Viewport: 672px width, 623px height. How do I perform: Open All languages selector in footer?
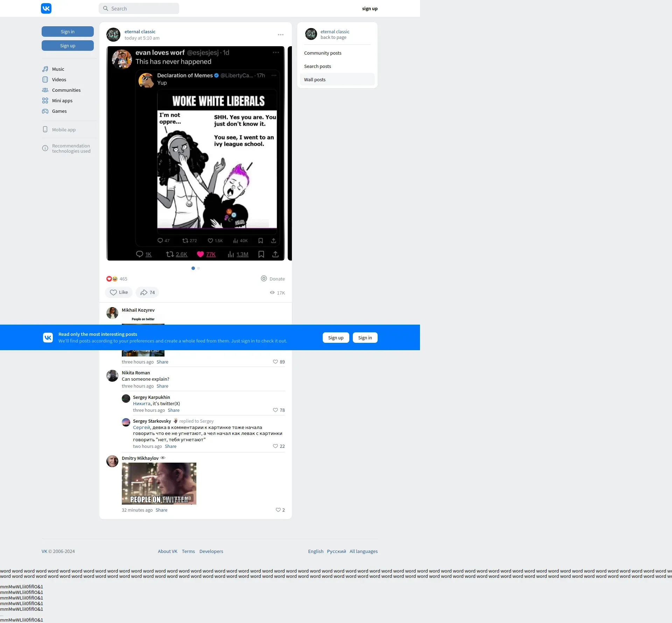click(x=363, y=551)
